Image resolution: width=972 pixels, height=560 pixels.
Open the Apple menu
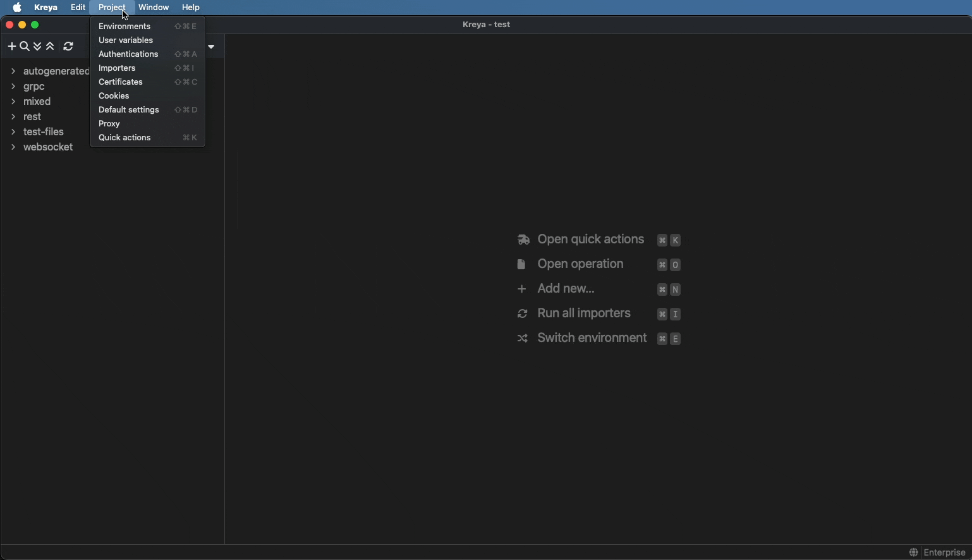tap(17, 8)
